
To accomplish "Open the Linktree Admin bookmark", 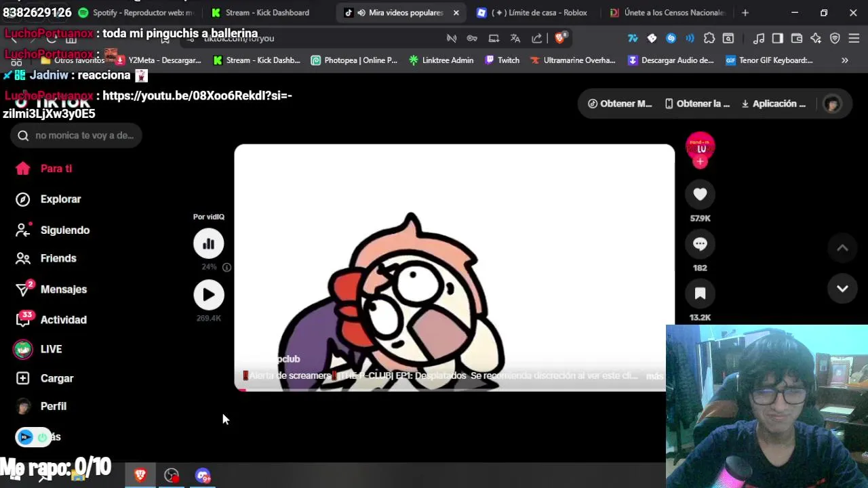I will pyautogui.click(x=441, y=60).
